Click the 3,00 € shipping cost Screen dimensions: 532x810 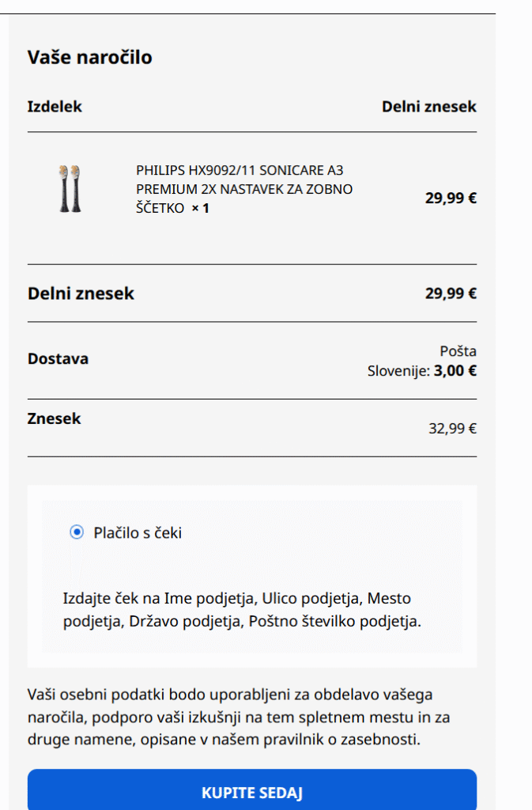(x=455, y=370)
